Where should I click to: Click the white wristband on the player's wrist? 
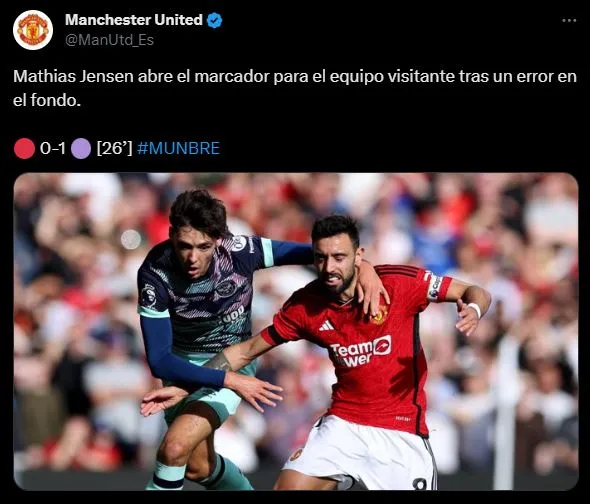[474, 310]
